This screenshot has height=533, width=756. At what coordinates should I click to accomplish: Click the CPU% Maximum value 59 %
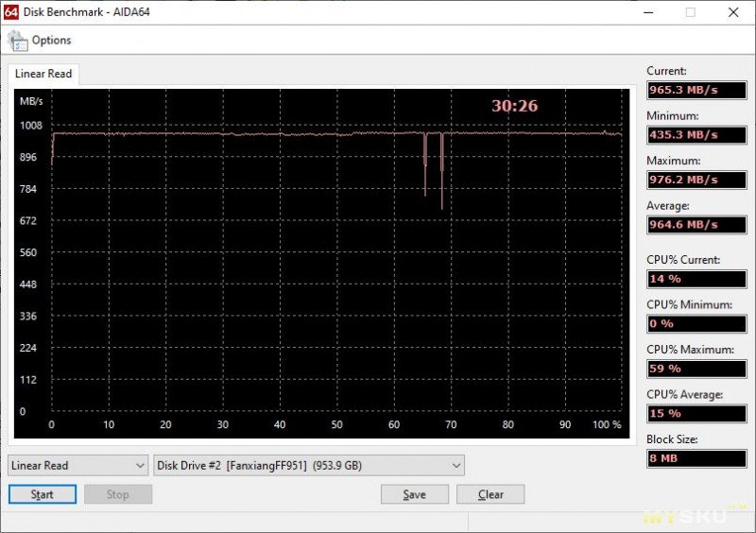(696, 369)
